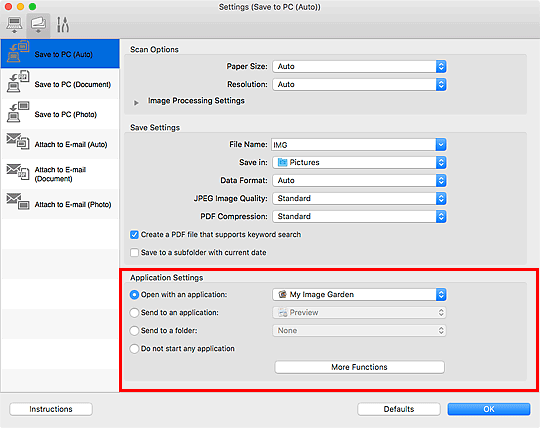Click the My Image Garden app icon
This screenshot has height=428, width=540.
[x=282, y=294]
